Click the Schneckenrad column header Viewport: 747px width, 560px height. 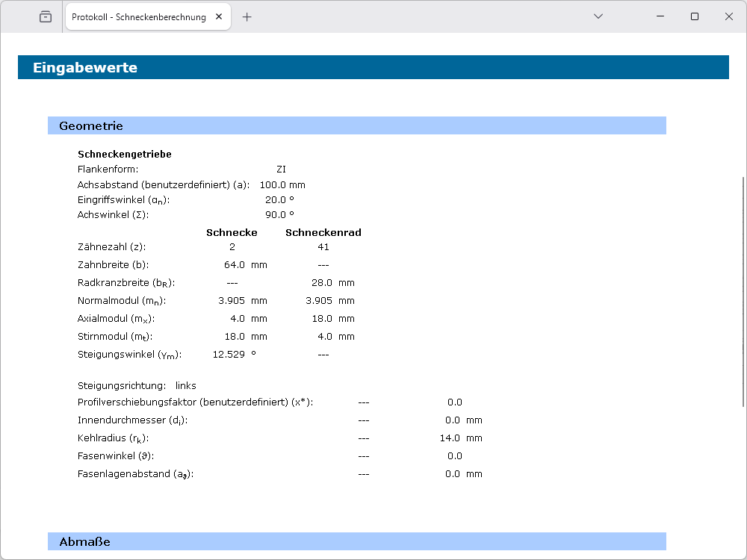pyautogui.click(x=323, y=232)
